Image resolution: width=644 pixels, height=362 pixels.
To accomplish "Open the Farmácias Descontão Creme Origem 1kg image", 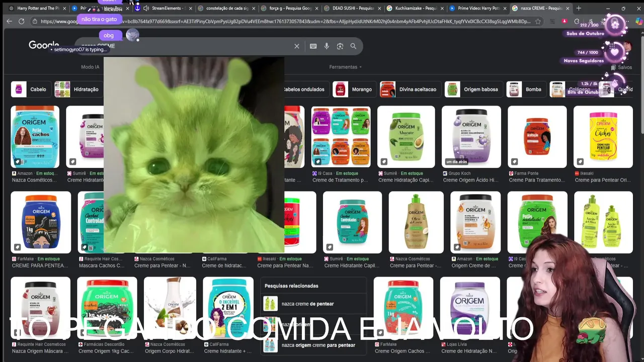I will point(107,308).
